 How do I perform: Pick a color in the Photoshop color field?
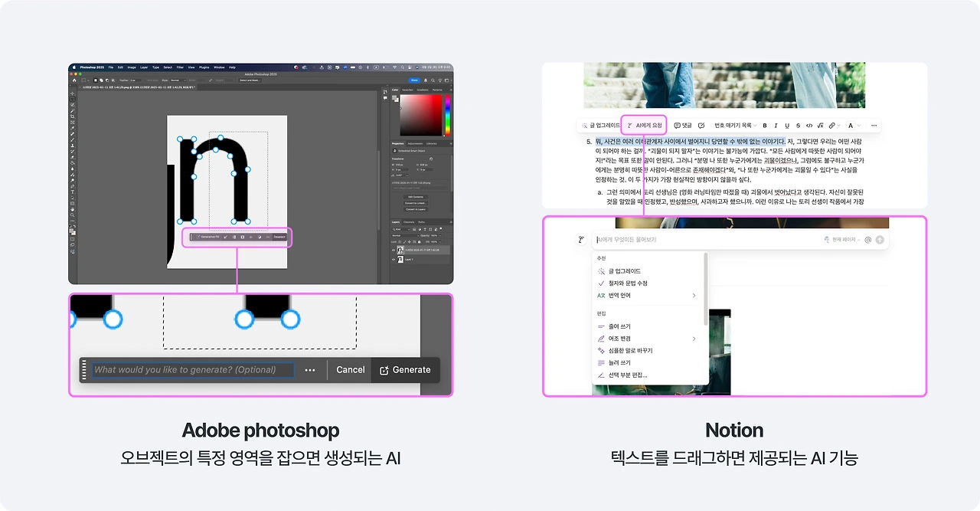click(421, 115)
